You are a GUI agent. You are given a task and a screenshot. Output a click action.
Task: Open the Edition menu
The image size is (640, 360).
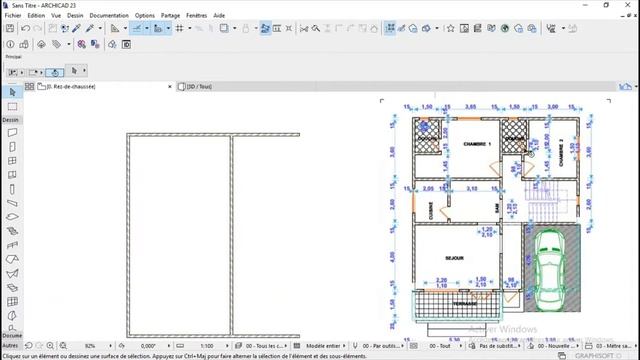[36, 16]
